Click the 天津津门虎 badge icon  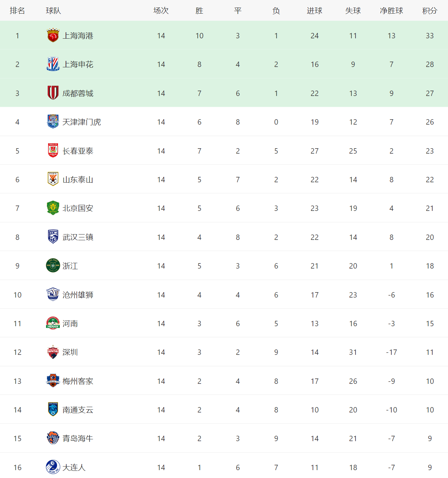coord(53,122)
